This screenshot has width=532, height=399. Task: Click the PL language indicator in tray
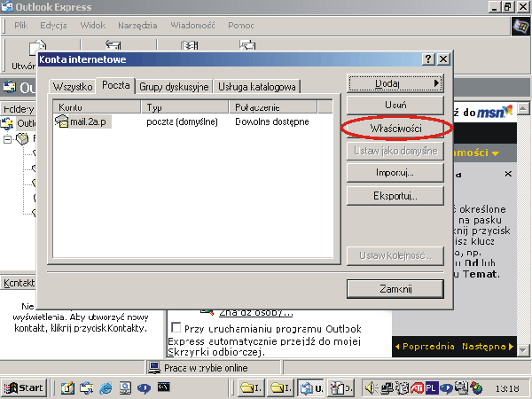(430, 387)
